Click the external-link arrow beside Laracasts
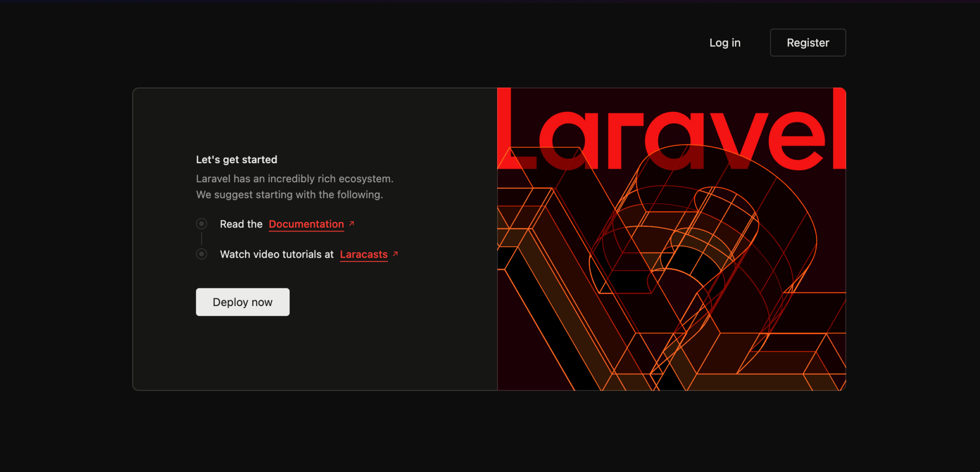Screen dimensions: 980x472 tap(395, 254)
